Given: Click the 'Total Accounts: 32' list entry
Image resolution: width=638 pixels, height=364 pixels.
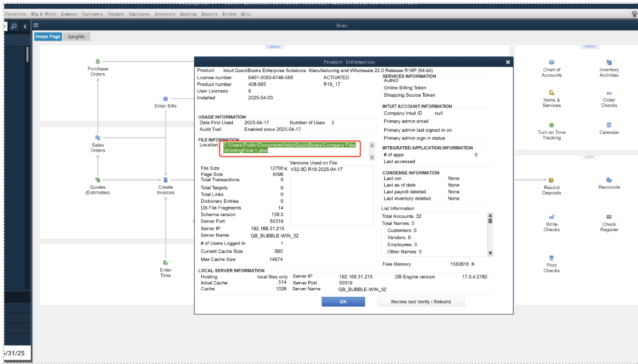Looking at the screenshot, I should (x=402, y=216).
